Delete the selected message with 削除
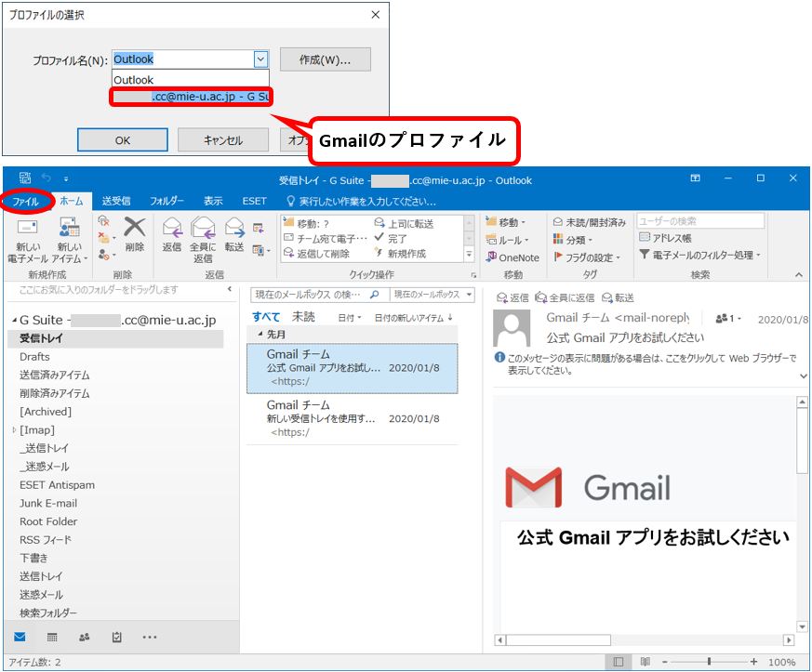This screenshot has height=672, width=812. (x=135, y=235)
